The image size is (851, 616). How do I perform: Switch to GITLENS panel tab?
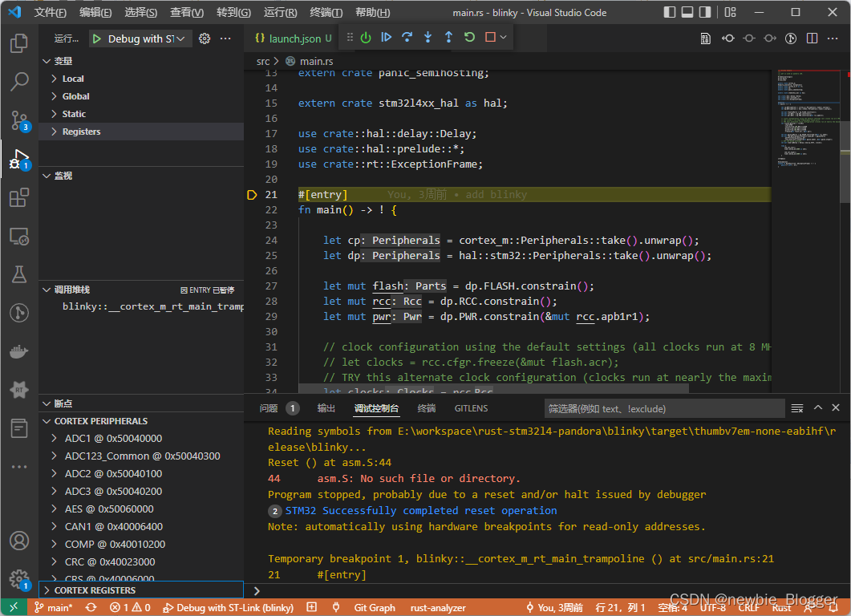pos(471,408)
